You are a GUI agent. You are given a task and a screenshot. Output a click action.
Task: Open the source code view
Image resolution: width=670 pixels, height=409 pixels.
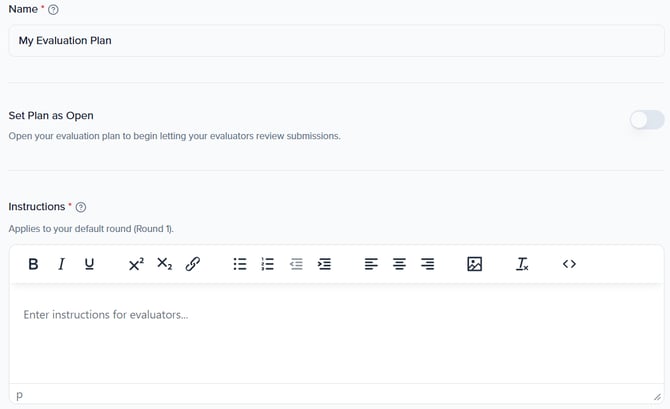pos(569,264)
